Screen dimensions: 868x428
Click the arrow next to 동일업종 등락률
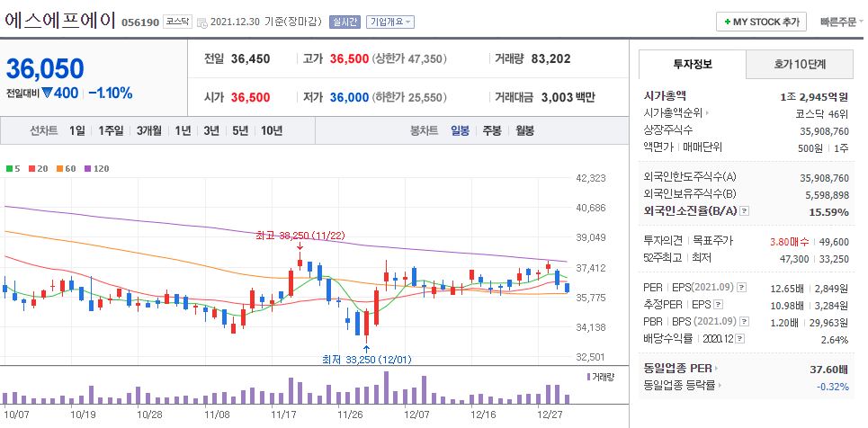[720, 386]
